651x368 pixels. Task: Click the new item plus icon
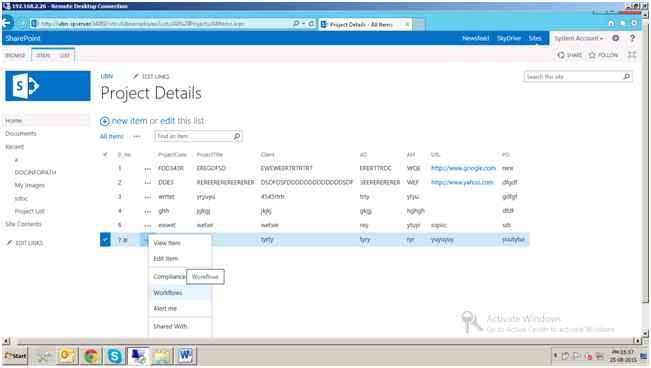click(x=104, y=121)
